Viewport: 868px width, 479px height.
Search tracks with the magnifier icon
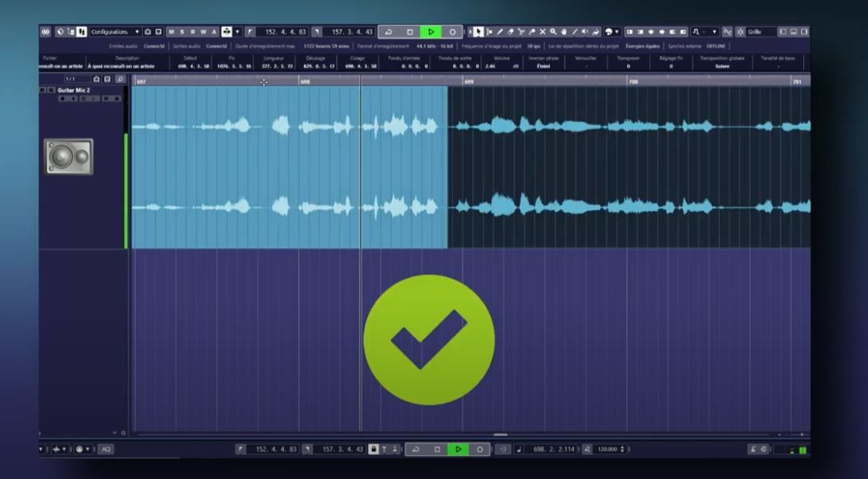120,79
